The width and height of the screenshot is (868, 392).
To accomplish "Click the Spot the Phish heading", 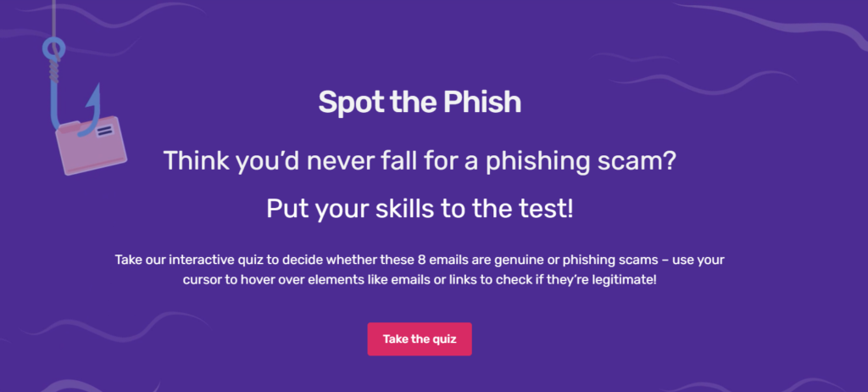I will coord(420,103).
